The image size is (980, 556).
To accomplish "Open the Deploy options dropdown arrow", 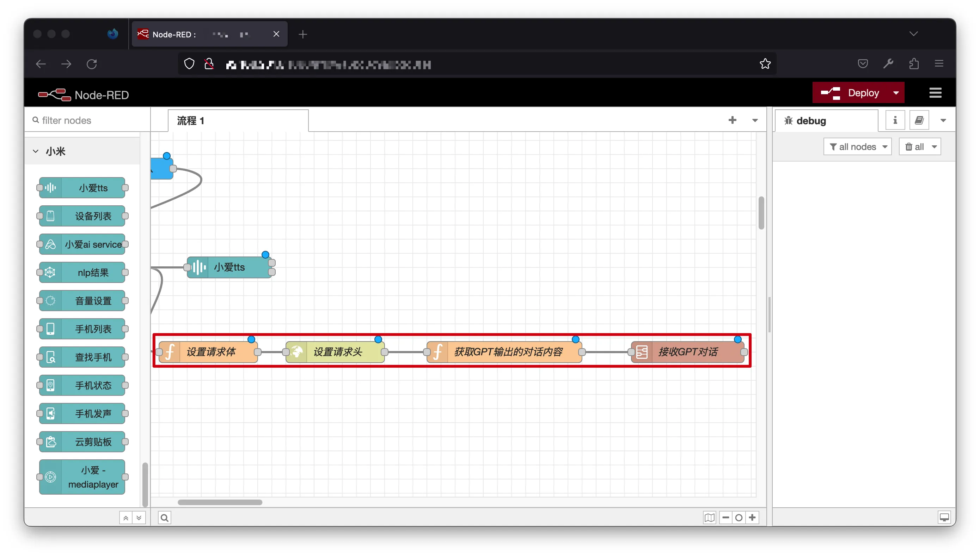I will tap(896, 93).
